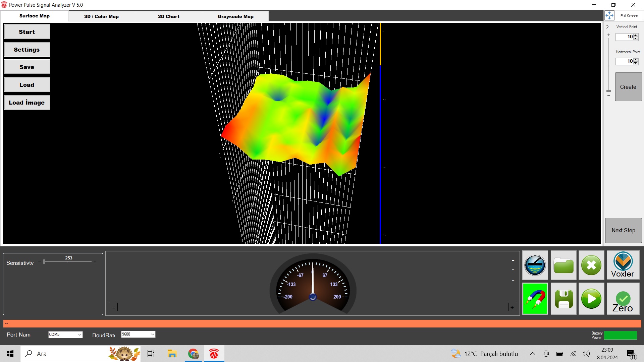Increase the Vertical Point stepper value
Image resolution: width=644 pixels, height=362 pixels.
636,35
